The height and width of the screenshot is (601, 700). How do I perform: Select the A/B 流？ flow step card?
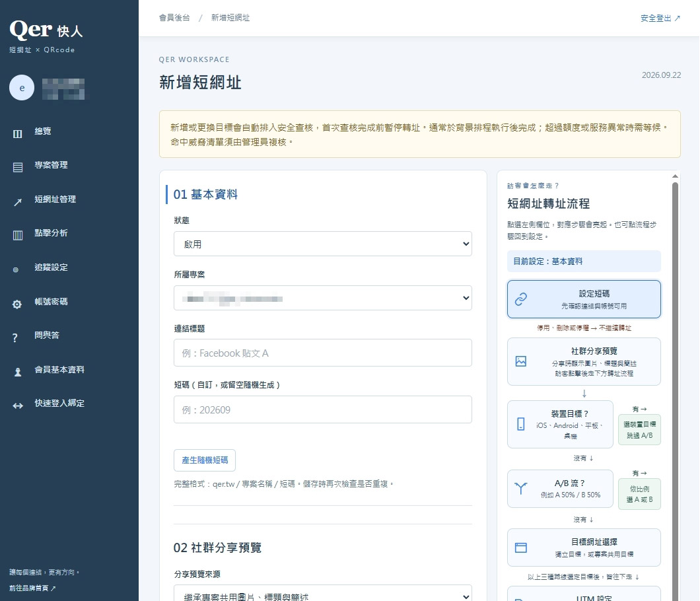click(560, 489)
